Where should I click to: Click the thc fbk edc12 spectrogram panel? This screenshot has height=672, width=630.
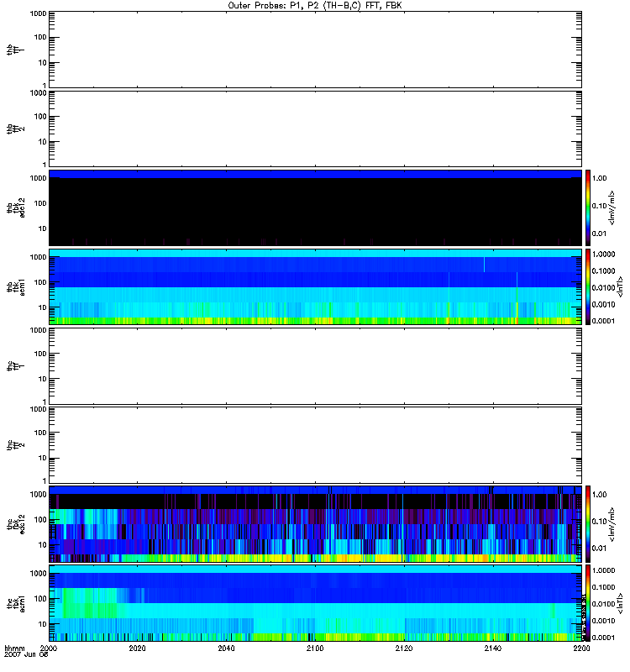[x=315, y=524]
